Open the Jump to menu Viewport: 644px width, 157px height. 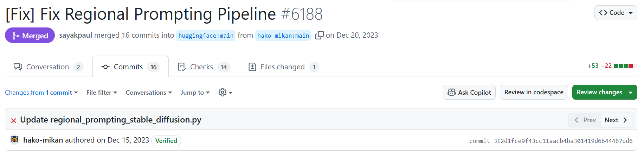point(195,93)
